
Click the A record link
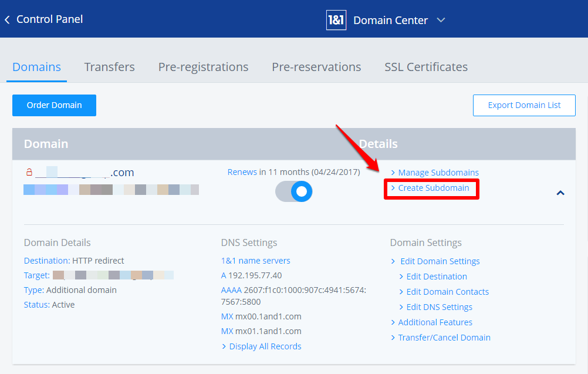click(224, 275)
